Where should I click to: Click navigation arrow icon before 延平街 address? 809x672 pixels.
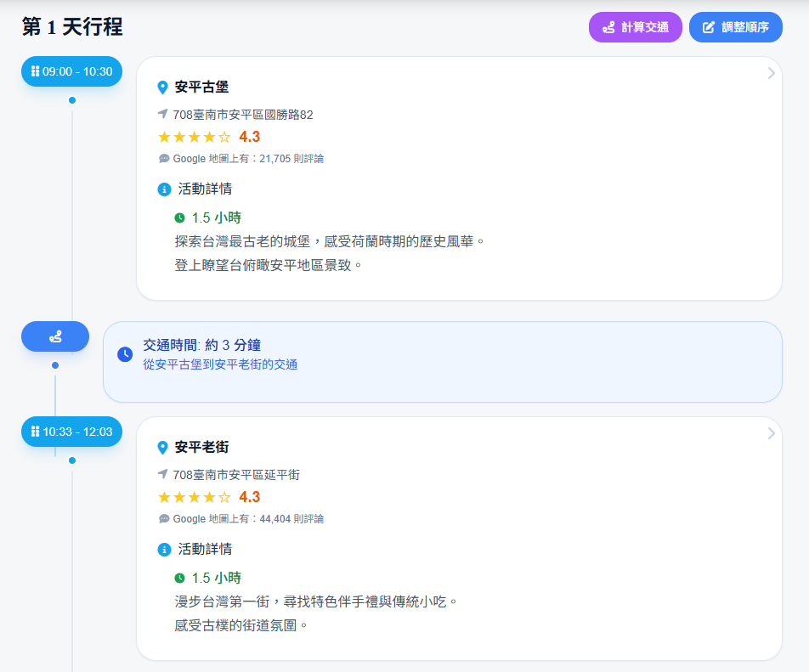(x=162, y=473)
